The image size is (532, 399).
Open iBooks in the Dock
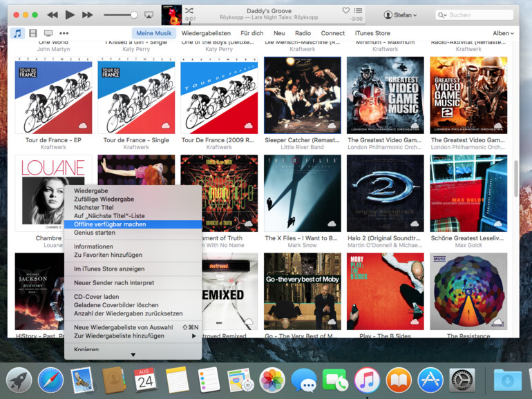399,380
